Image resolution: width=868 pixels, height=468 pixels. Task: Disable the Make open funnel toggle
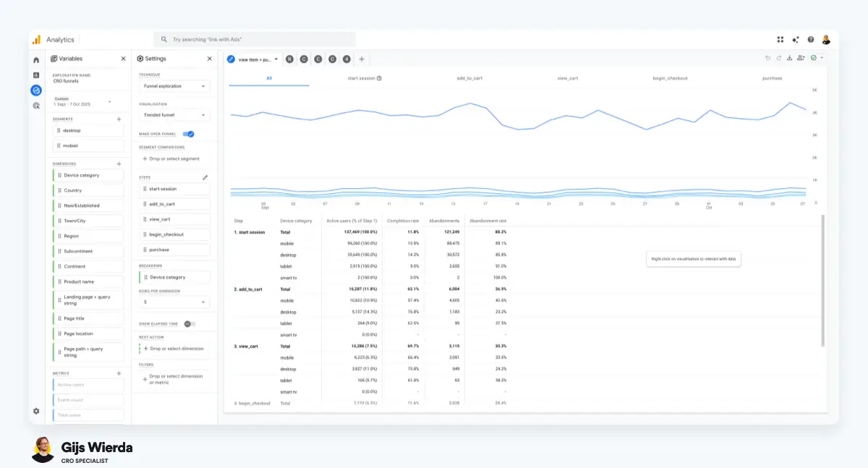(188, 134)
